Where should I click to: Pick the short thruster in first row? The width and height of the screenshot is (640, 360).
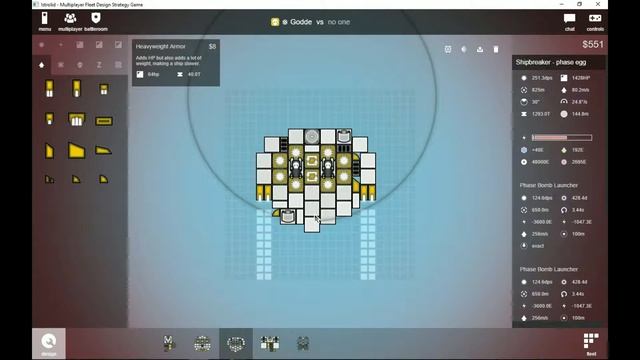coord(104,89)
